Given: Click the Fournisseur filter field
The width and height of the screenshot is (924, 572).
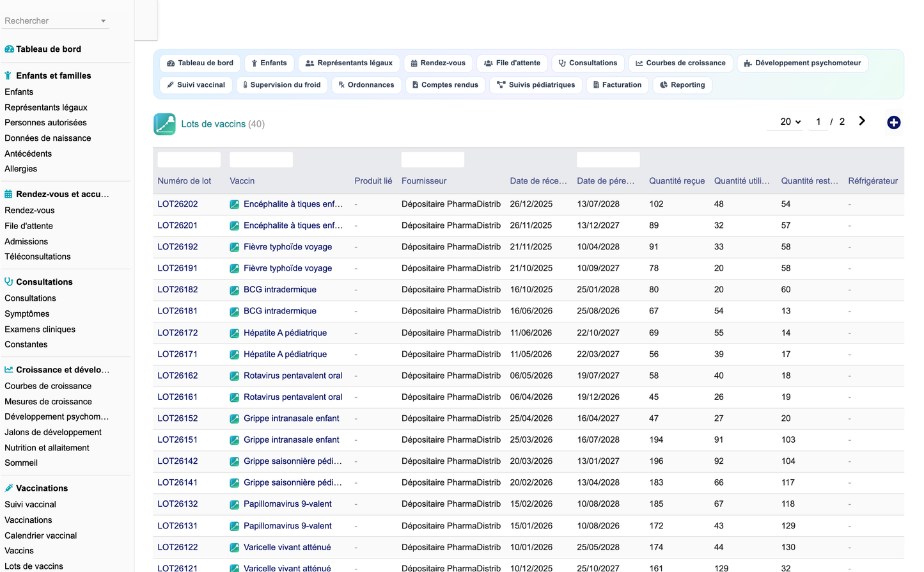Looking at the screenshot, I should [433, 160].
